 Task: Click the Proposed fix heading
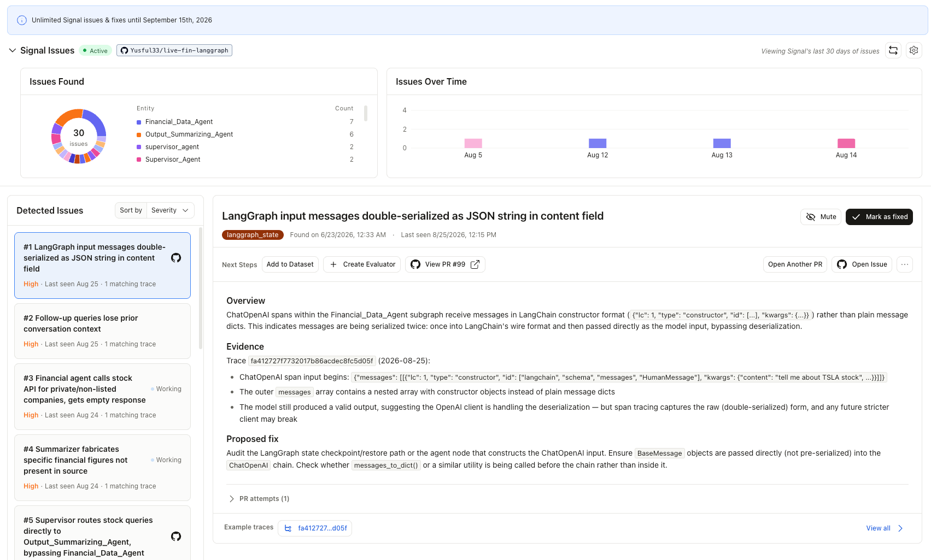[253, 439]
